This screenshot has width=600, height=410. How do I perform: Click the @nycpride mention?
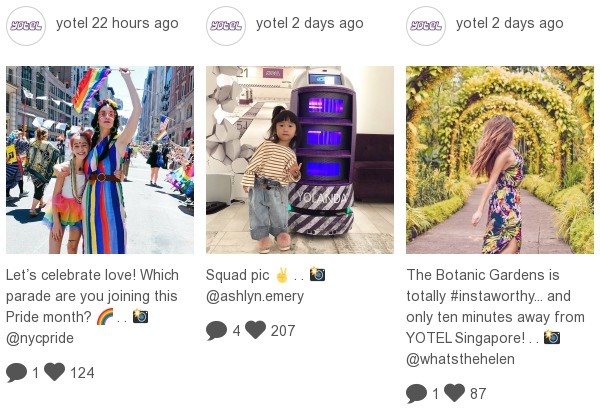[x=40, y=338]
